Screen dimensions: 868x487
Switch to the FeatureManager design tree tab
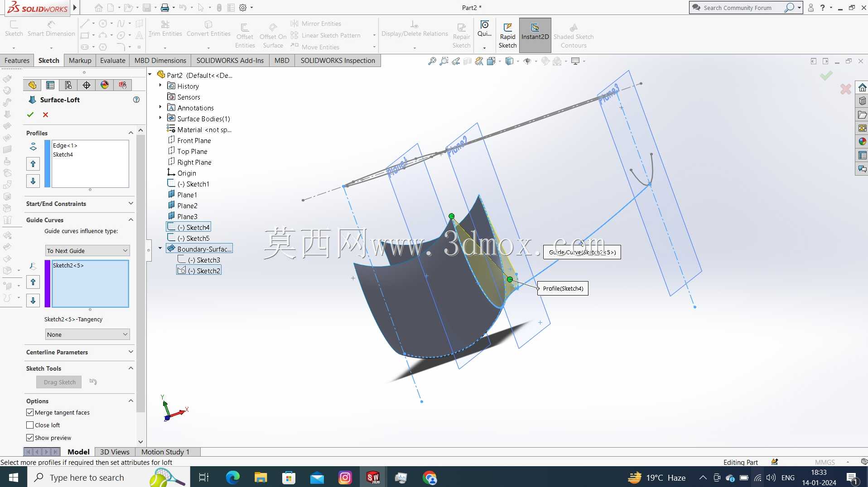pos(32,85)
